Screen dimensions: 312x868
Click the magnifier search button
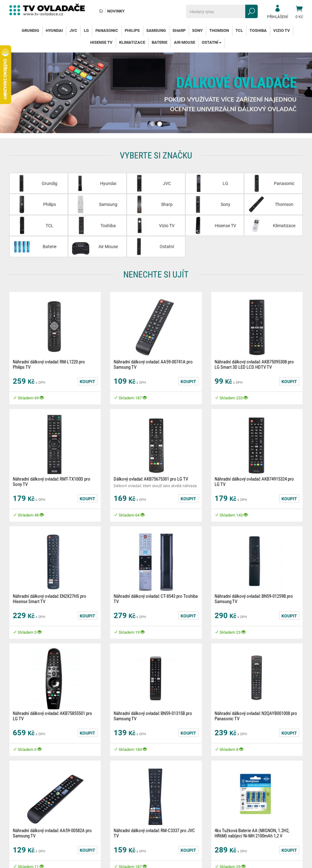pos(251,11)
